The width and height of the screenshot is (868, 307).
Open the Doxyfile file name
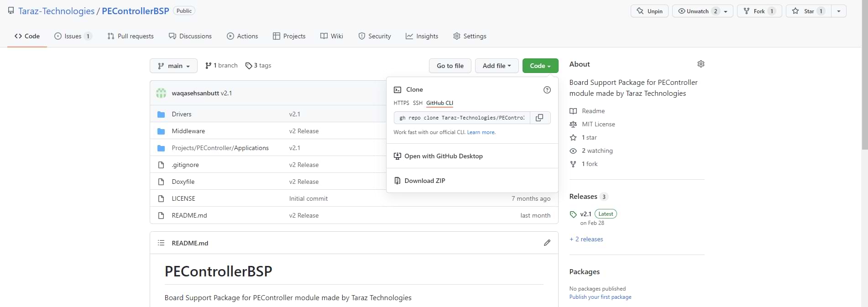[x=183, y=182]
